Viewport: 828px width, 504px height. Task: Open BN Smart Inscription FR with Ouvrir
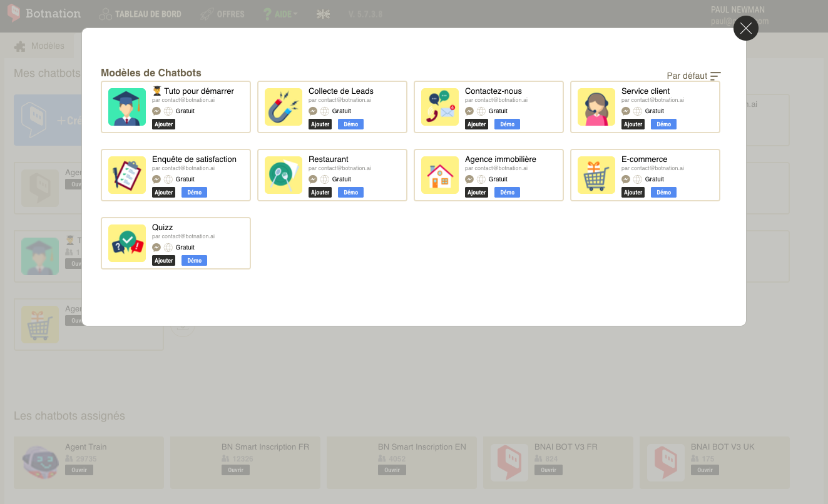click(x=235, y=470)
